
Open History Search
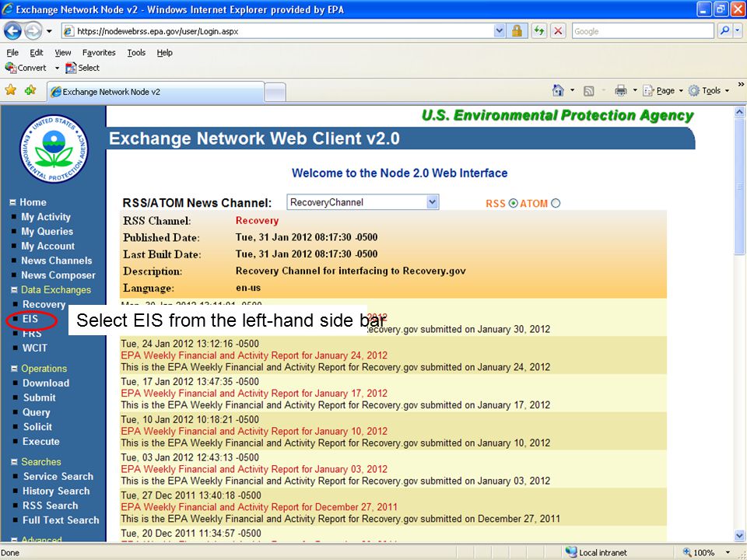56,491
